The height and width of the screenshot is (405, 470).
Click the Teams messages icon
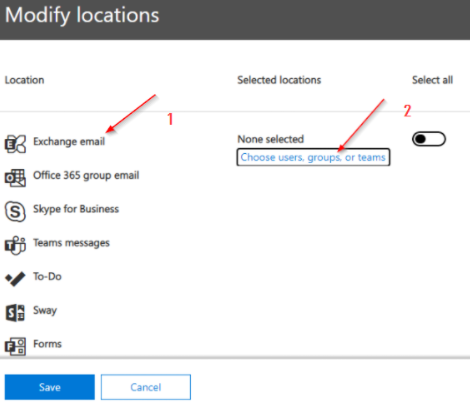tap(15, 245)
